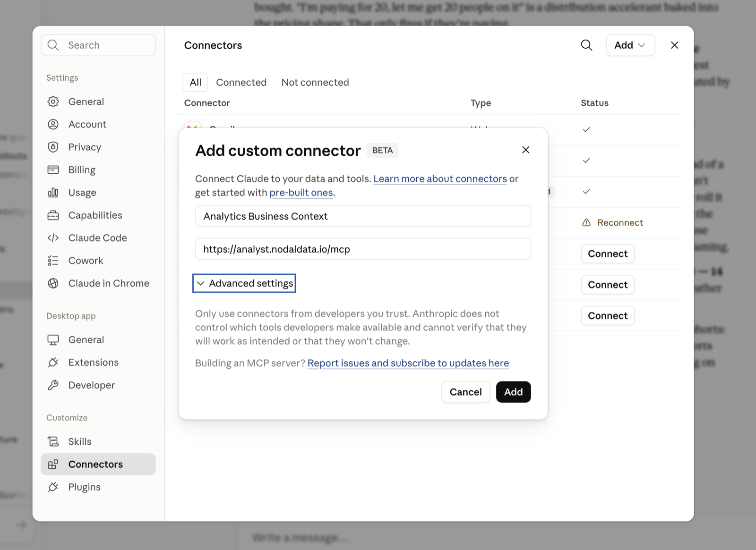Click the Capabilities briefcase icon

click(53, 215)
